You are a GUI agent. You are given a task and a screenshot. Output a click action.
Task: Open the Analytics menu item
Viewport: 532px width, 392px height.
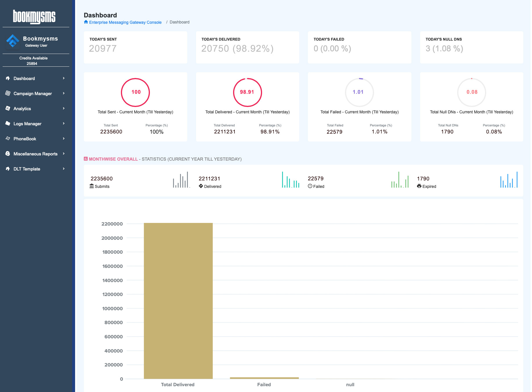(36, 108)
